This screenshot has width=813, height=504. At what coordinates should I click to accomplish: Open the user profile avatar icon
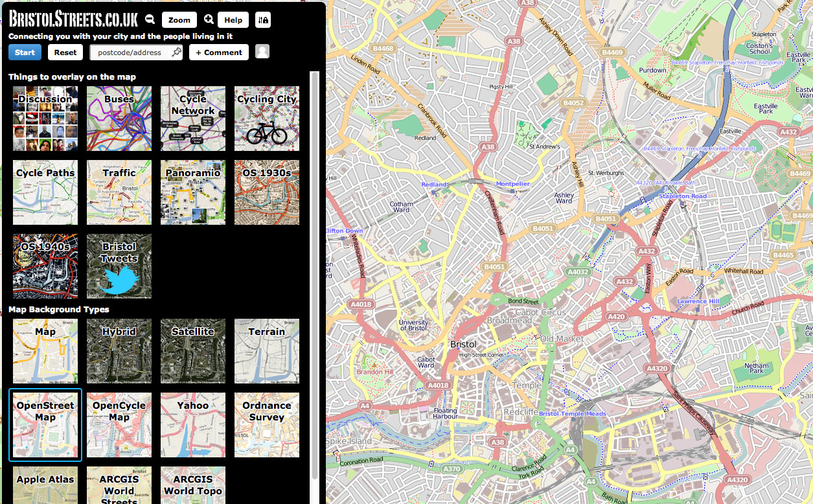pyautogui.click(x=262, y=52)
